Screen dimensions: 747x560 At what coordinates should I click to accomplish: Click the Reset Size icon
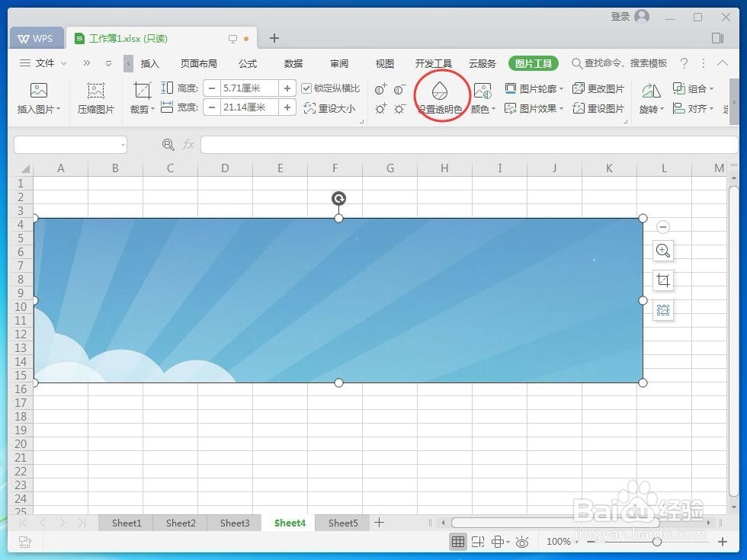click(x=331, y=107)
